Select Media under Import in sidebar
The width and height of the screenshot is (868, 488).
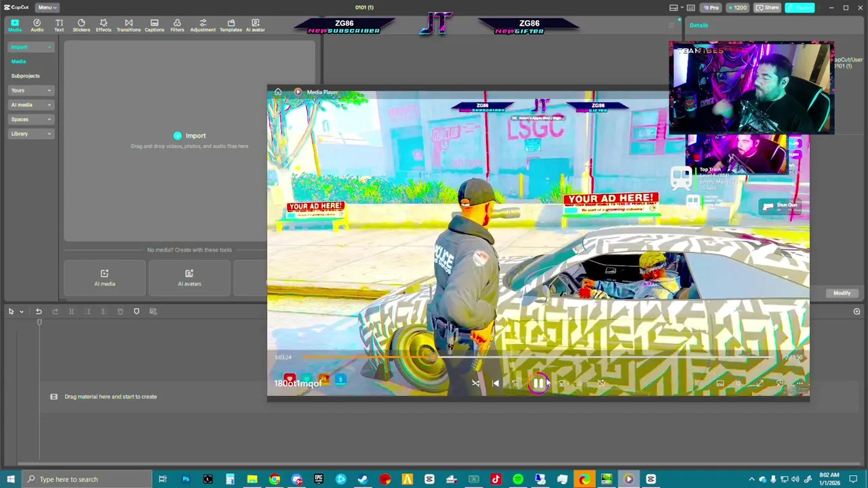click(18, 62)
